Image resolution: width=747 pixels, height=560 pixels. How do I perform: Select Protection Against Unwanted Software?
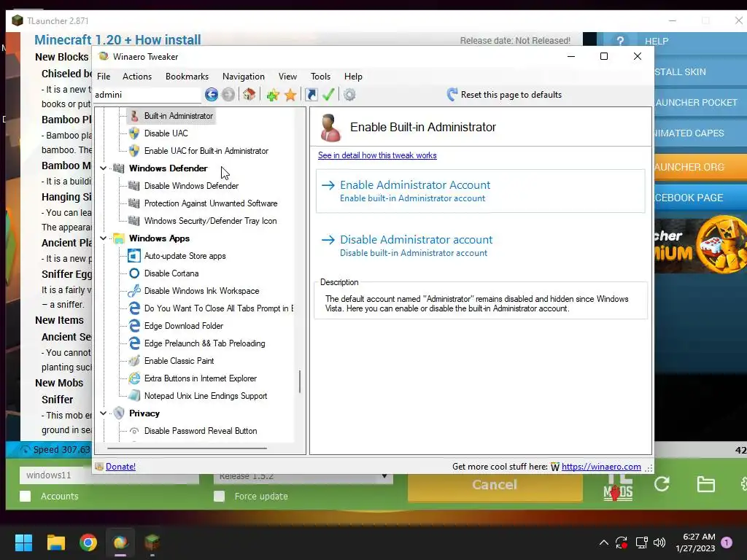211,203
